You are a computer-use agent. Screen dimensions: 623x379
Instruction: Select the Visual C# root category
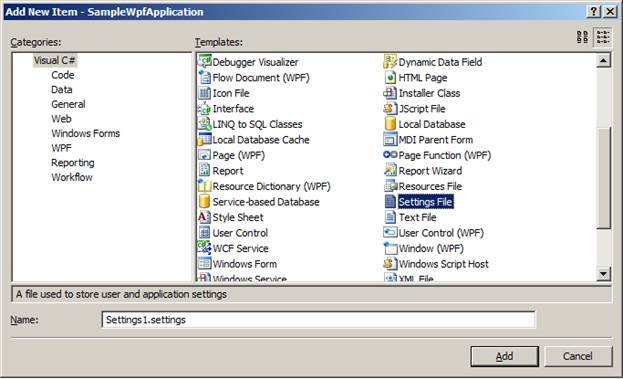(x=54, y=60)
